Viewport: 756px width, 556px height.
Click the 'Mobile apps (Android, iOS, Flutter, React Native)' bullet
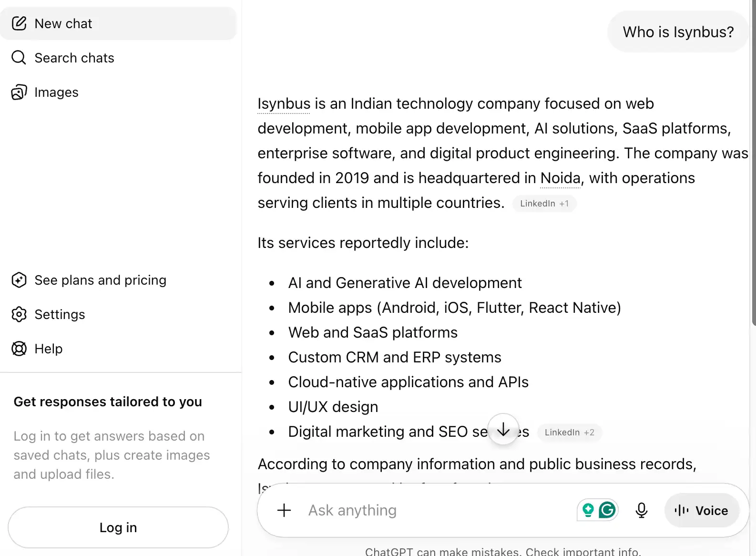pyautogui.click(x=455, y=308)
